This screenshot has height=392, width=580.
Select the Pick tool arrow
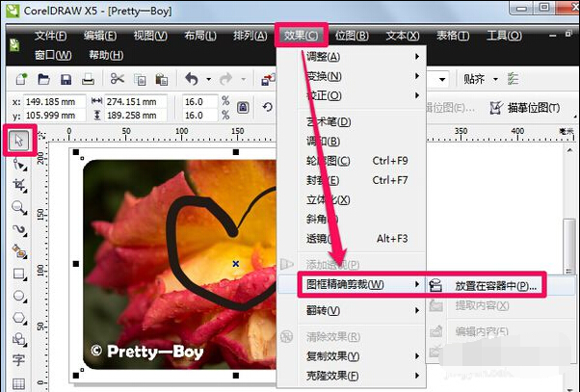(x=18, y=141)
